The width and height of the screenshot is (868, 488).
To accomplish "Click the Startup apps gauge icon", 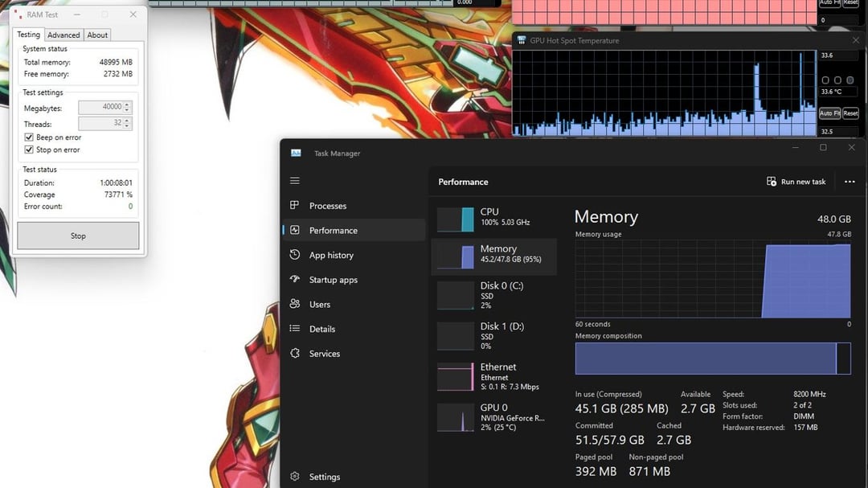I will click(x=294, y=279).
